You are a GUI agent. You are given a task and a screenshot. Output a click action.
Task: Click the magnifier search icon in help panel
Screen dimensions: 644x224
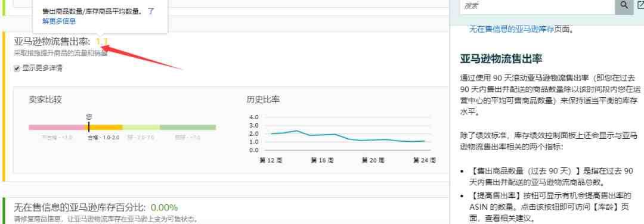(x=624, y=6)
